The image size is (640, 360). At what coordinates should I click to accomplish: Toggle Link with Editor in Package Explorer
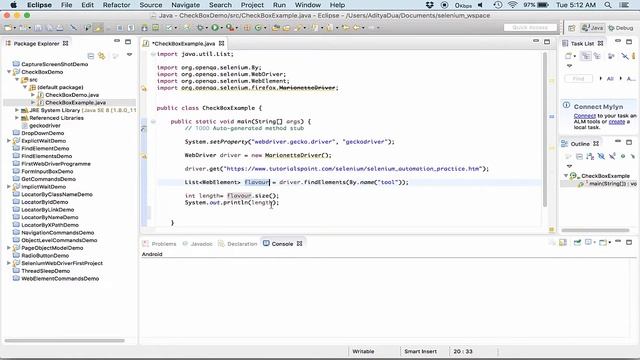pyautogui.click(x=102, y=56)
